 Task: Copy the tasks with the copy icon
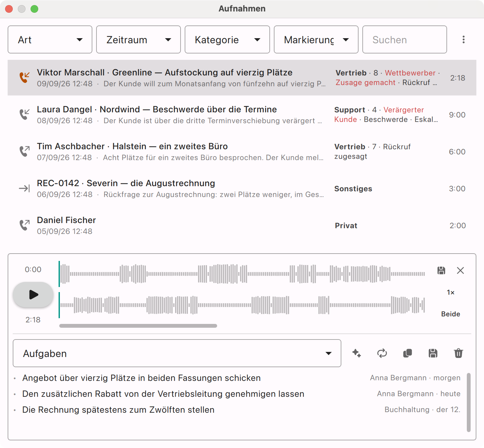point(408,353)
